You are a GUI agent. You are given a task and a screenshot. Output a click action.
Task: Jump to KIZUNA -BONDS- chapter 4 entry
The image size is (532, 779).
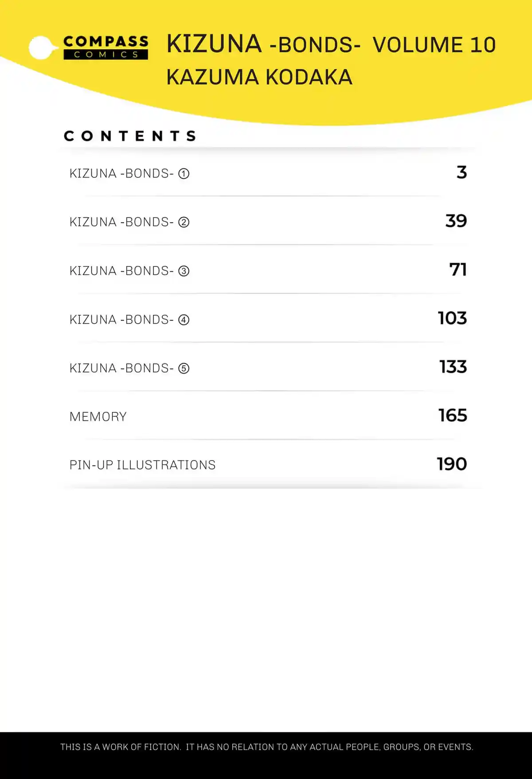(x=268, y=319)
